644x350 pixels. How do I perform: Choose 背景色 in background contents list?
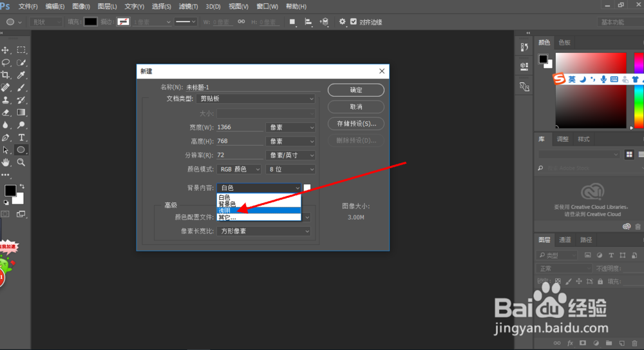tap(259, 204)
